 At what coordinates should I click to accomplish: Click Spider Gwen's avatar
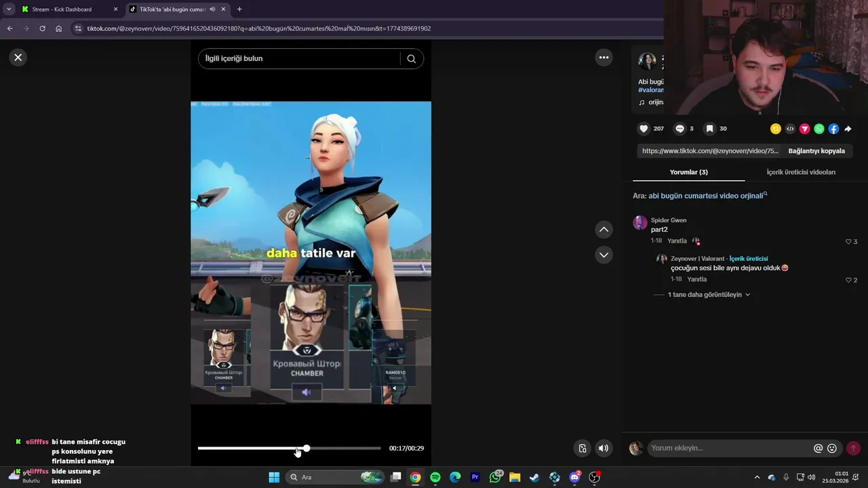tap(640, 223)
